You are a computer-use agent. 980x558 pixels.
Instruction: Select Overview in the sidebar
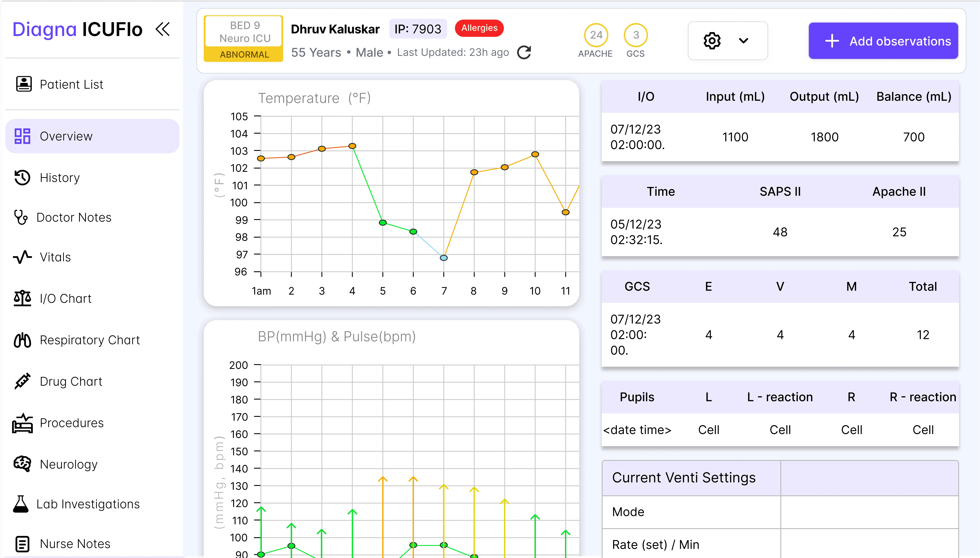coord(92,136)
